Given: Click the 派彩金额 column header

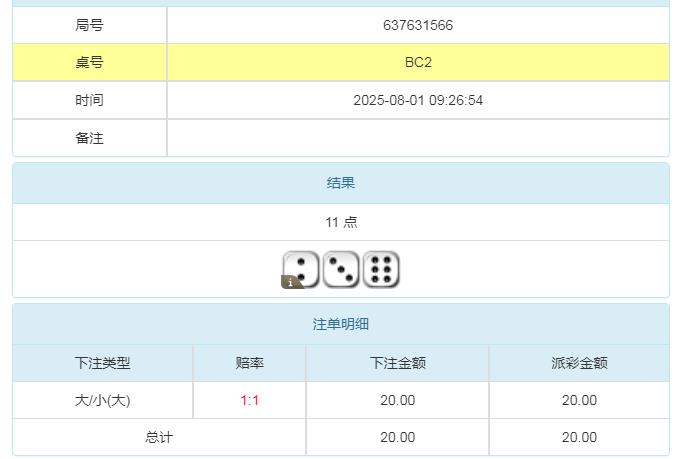Looking at the screenshot, I should (x=579, y=363).
